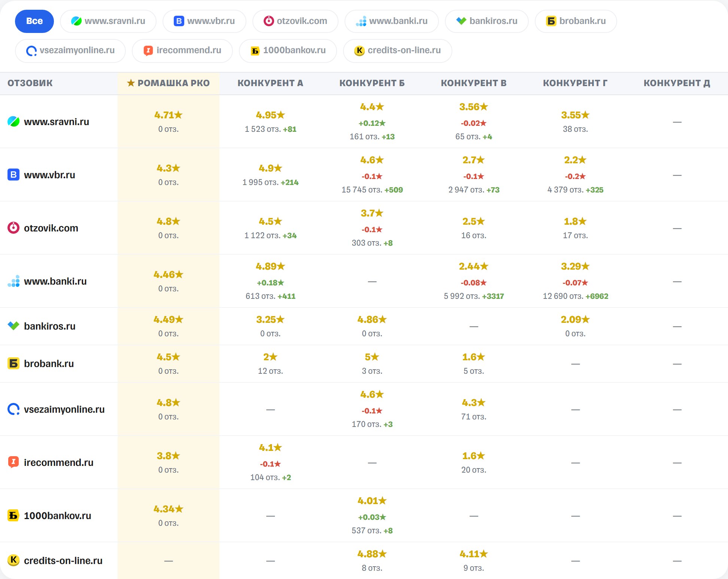This screenshot has width=728, height=579.
Task: Click the "1 995 отз. +214" review count
Action: [270, 182]
